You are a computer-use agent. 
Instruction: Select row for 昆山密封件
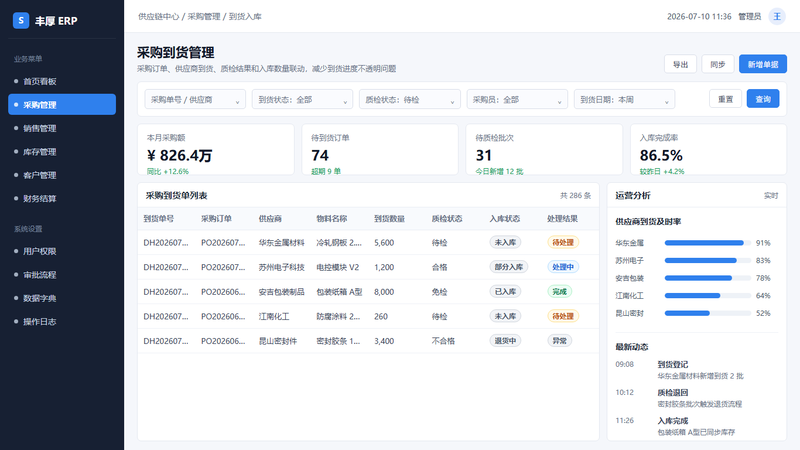coord(368,341)
